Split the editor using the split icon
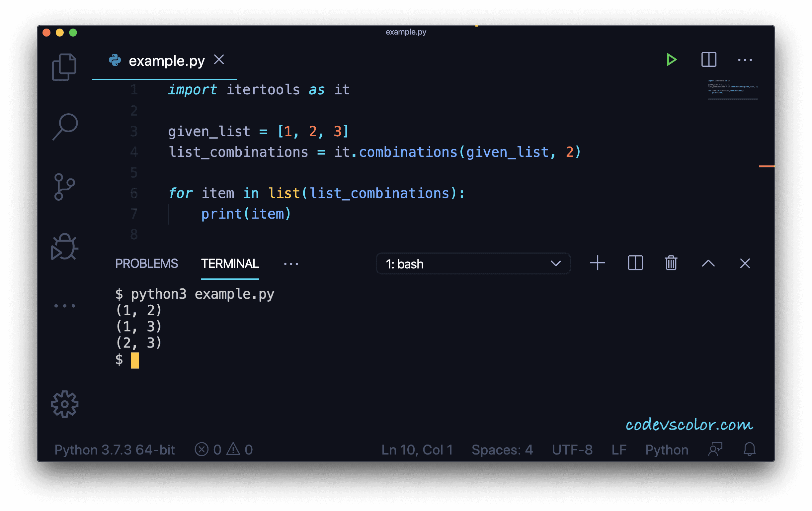 (708, 59)
